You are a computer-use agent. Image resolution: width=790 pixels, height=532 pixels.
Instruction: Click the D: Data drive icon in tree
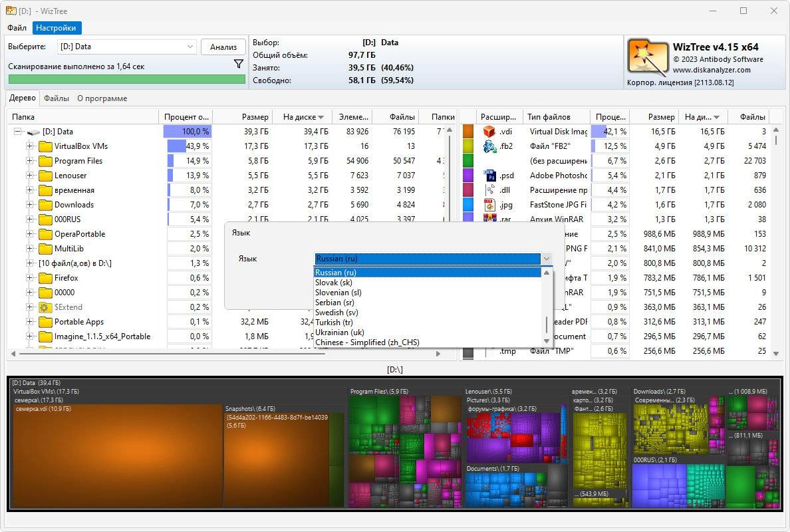pyautogui.click(x=33, y=132)
